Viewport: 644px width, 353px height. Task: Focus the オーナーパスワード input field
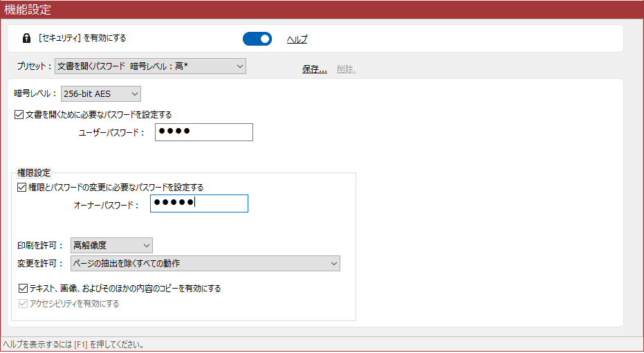pyautogui.click(x=199, y=203)
